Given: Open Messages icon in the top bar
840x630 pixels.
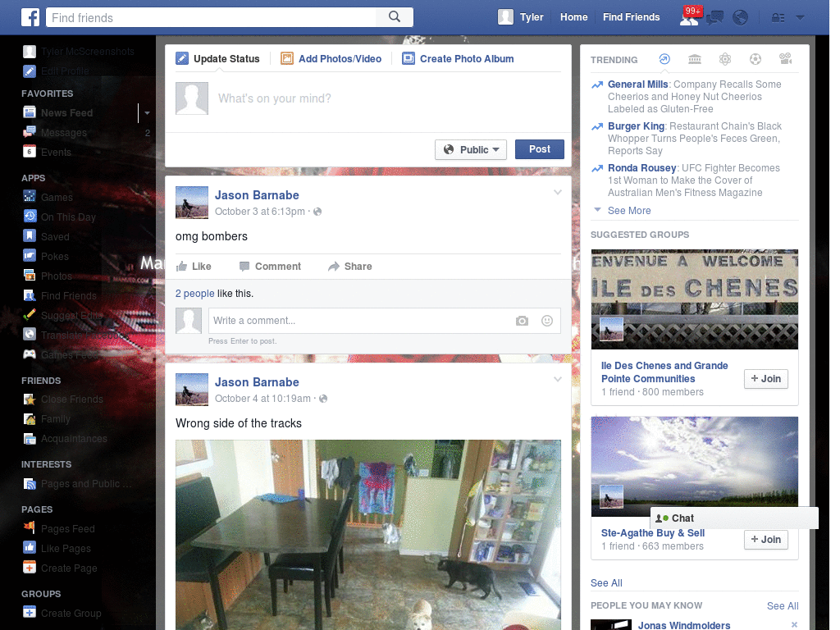Looking at the screenshot, I should coord(715,17).
